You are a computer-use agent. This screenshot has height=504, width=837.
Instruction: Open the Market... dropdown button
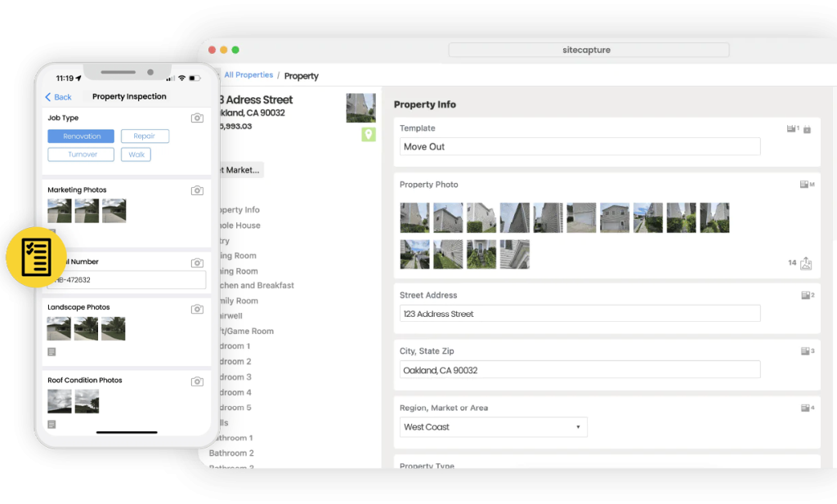tap(241, 170)
